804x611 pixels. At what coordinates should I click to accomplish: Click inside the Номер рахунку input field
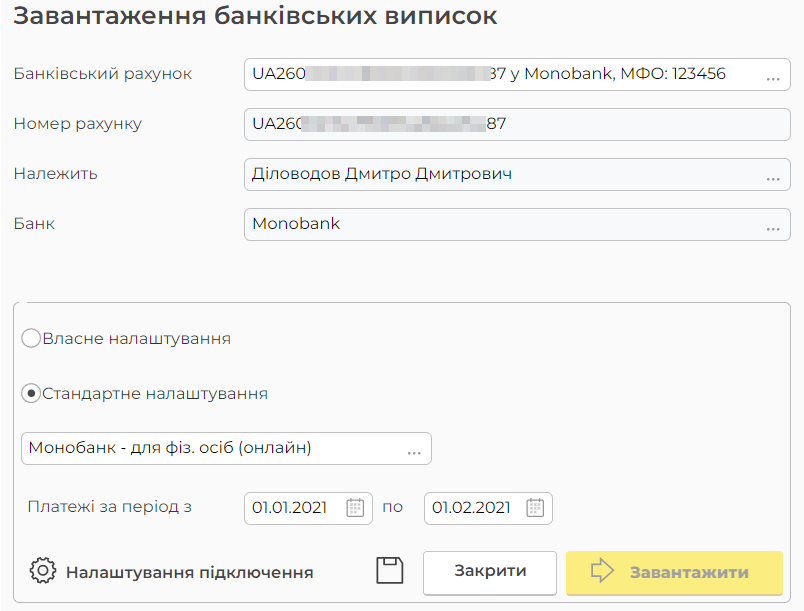(517, 125)
